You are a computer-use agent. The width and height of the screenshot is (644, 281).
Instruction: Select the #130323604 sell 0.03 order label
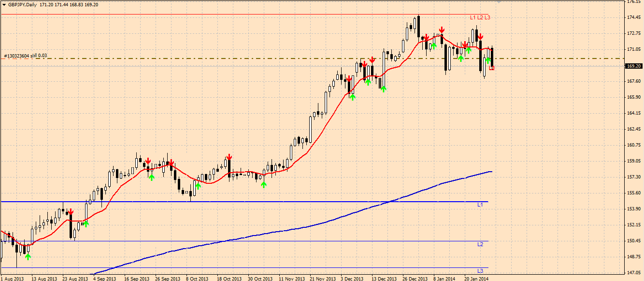tap(25, 56)
